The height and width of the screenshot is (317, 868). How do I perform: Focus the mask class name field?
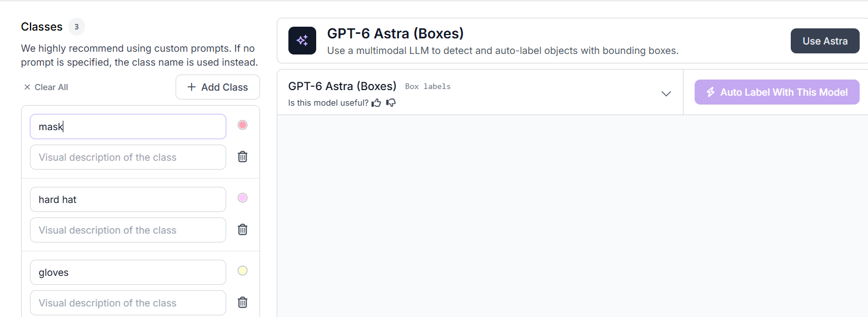point(128,127)
